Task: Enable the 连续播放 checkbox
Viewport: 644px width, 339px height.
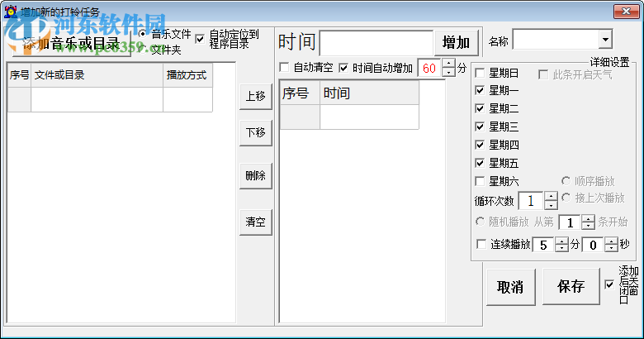Action: [x=481, y=245]
